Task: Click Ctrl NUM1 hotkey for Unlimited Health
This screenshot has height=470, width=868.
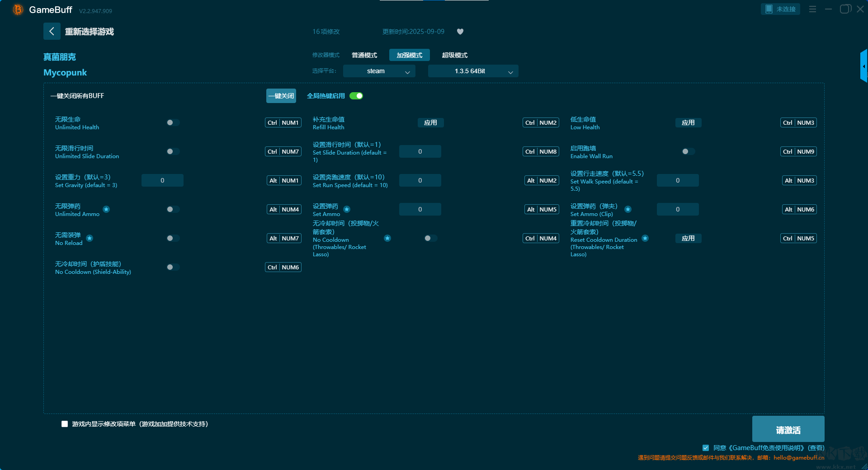Action: [x=283, y=122]
